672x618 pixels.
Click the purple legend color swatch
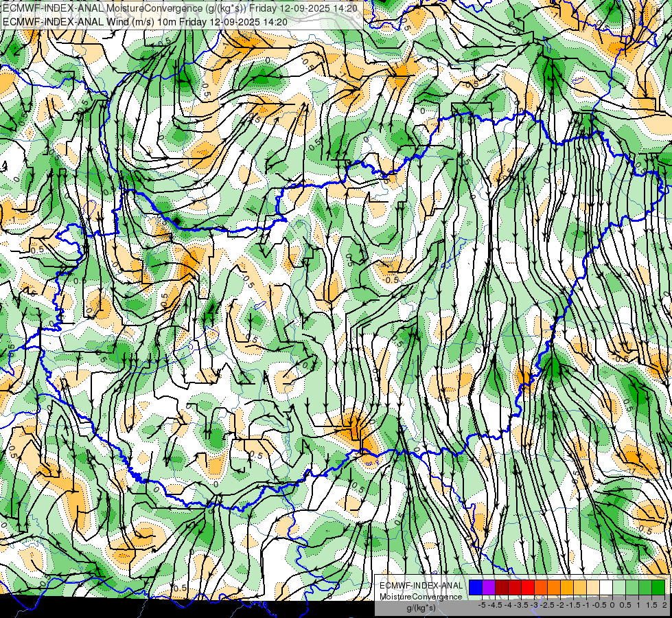tap(489, 588)
